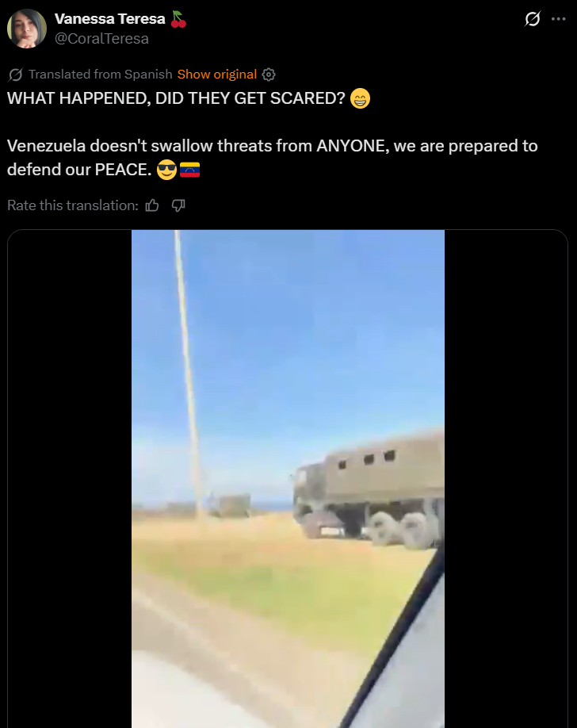This screenshot has width=577, height=728.
Task: Open translation settings gear icon
Action: coord(269,75)
